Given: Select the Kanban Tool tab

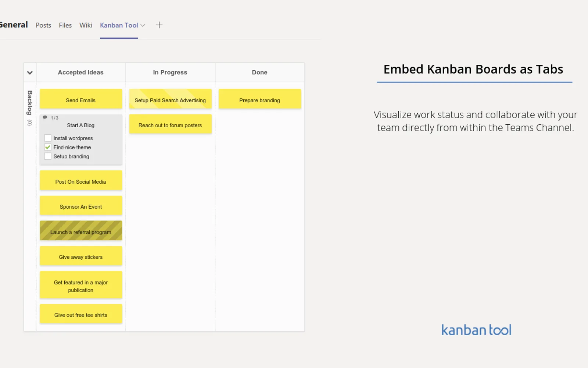Looking at the screenshot, I should pyautogui.click(x=119, y=25).
